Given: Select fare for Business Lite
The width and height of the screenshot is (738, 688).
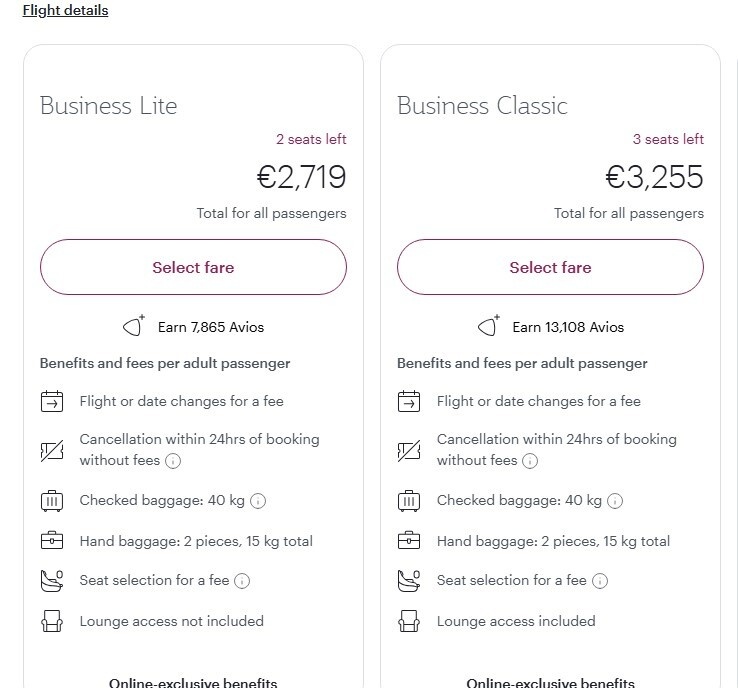Looking at the screenshot, I should click(x=193, y=267).
